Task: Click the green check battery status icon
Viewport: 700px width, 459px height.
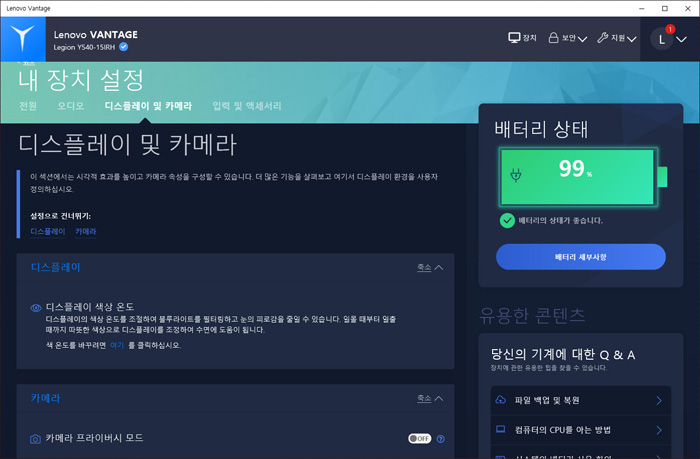Action: (x=507, y=221)
